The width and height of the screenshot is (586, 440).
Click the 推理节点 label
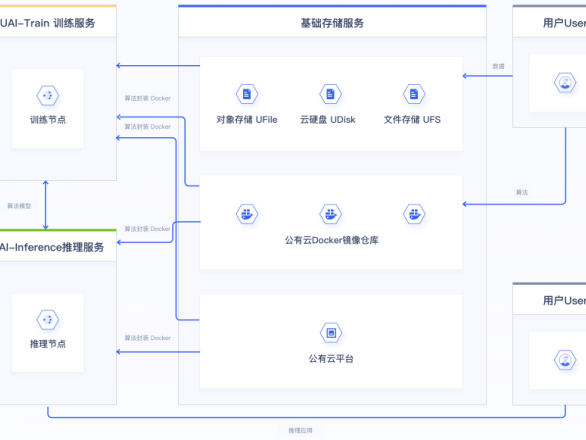[48, 344]
